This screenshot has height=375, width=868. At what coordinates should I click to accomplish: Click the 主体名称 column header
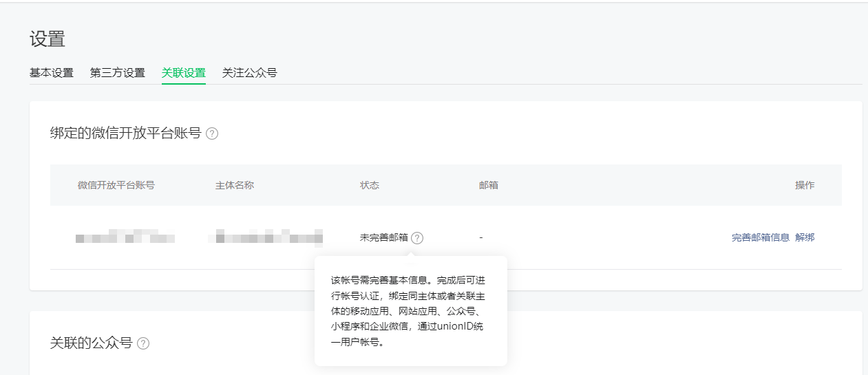235,186
